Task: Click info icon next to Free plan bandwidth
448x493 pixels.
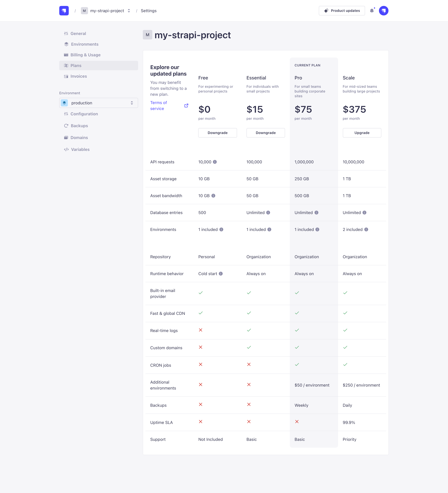Action: click(213, 196)
